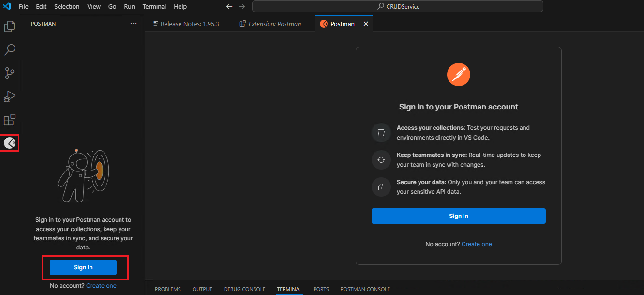Click the wide Sign In button in card

point(459,216)
